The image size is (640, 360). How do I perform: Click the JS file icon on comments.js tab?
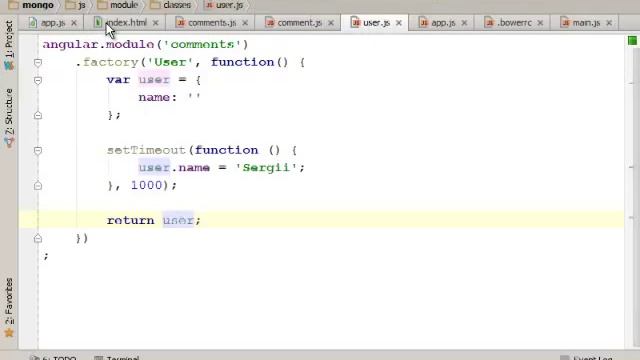(180, 23)
